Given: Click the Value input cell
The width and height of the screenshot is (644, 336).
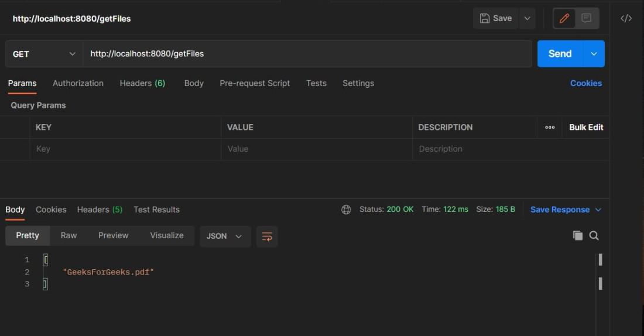Looking at the screenshot, I should pos(317,149).
